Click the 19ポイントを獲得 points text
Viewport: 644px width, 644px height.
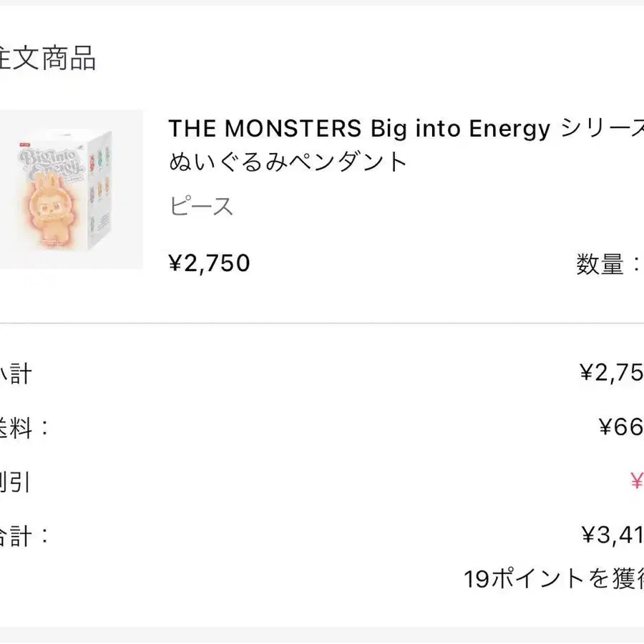click(x=553, y=579)
